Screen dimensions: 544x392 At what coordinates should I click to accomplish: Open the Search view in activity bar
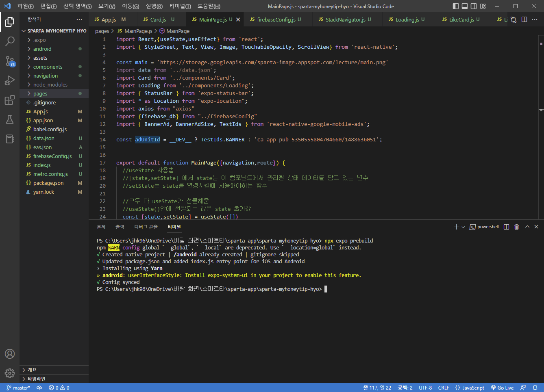pyautogui.click(x=10, y=41)
